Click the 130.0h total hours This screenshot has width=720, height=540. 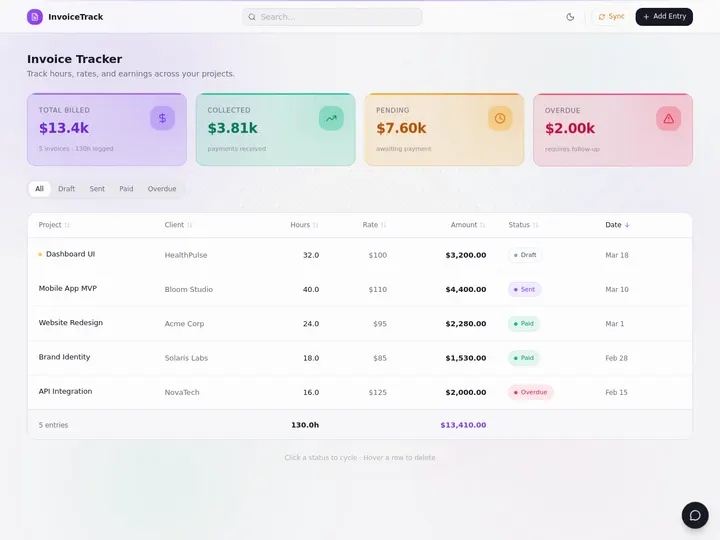point(305,425)
